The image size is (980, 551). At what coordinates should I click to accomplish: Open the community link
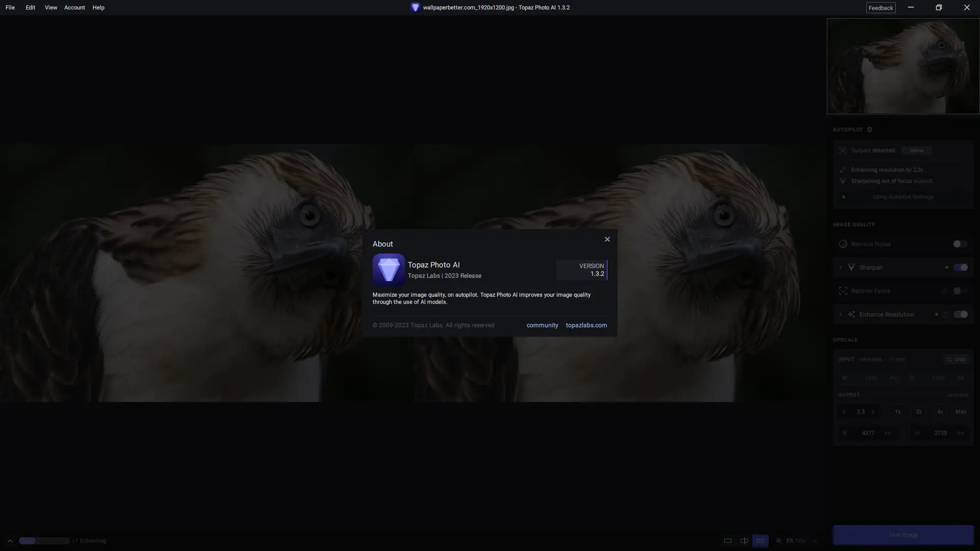pos(542,325)
